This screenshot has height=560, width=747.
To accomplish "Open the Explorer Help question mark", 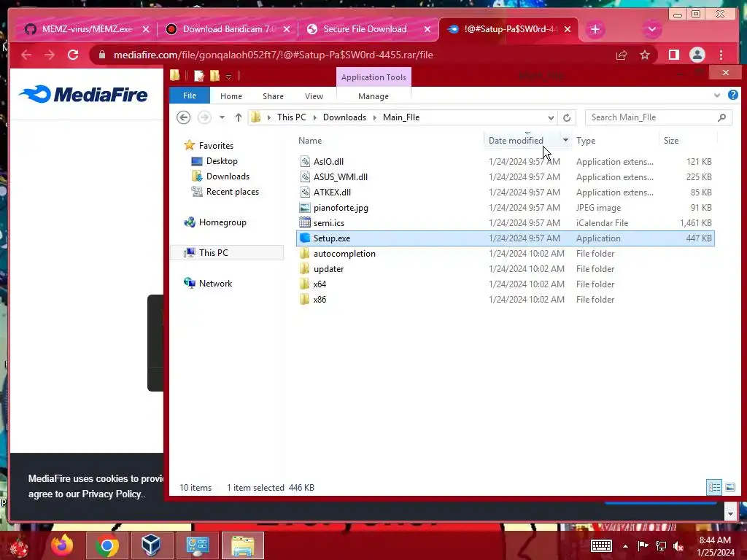I will (x=732, y=96).
